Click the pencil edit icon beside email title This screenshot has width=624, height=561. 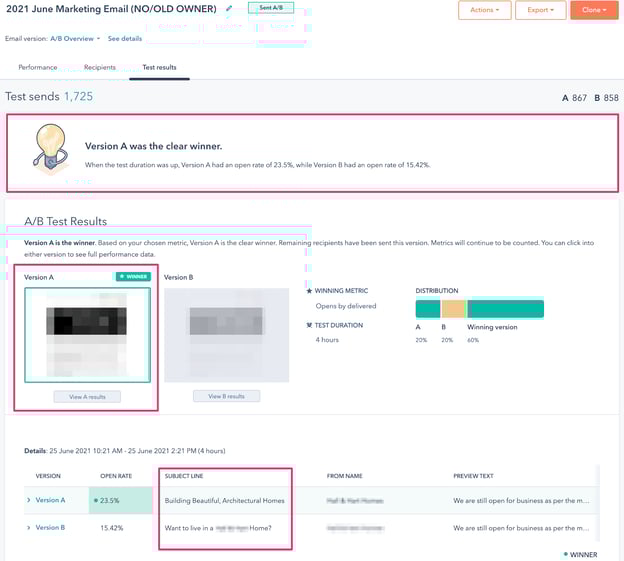click(228, 9)
